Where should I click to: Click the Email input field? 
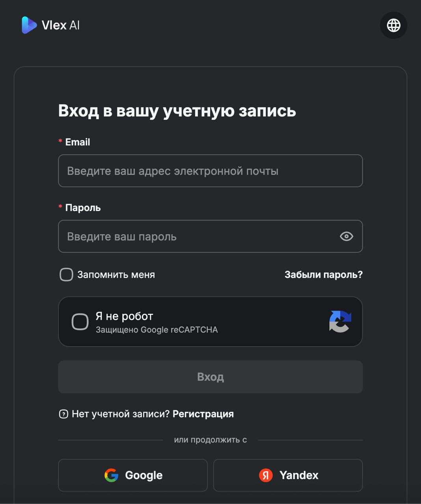(x=210, y=171)
